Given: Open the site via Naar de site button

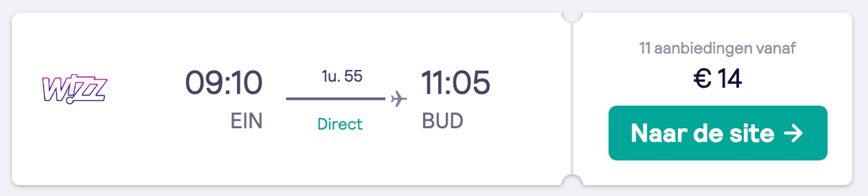Looking at the screenshot, I should pos(718,133).
